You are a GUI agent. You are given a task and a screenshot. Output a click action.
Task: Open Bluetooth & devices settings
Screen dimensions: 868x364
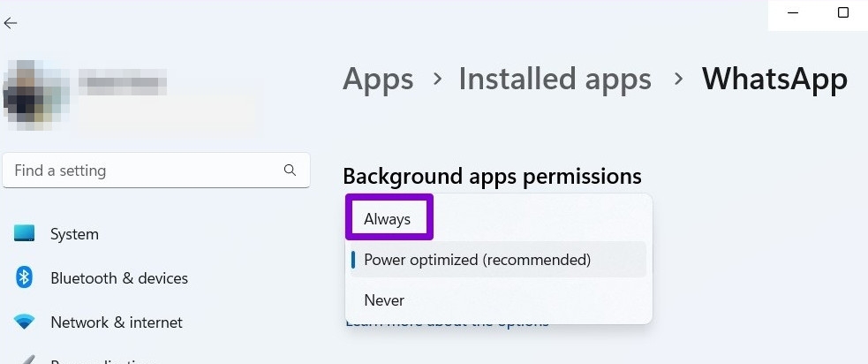pos(119,278)
